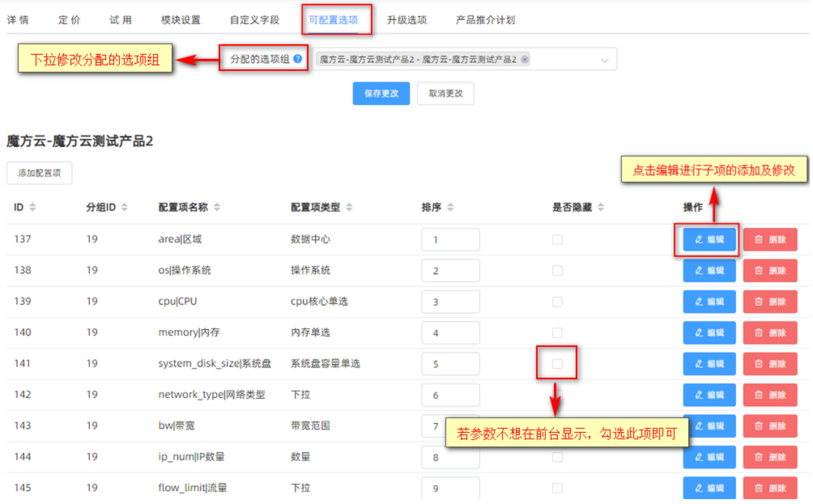Toggle hide checkbox for flow_limit|流量 row
This screenshot has height=504, width=813.
[557, 488]
